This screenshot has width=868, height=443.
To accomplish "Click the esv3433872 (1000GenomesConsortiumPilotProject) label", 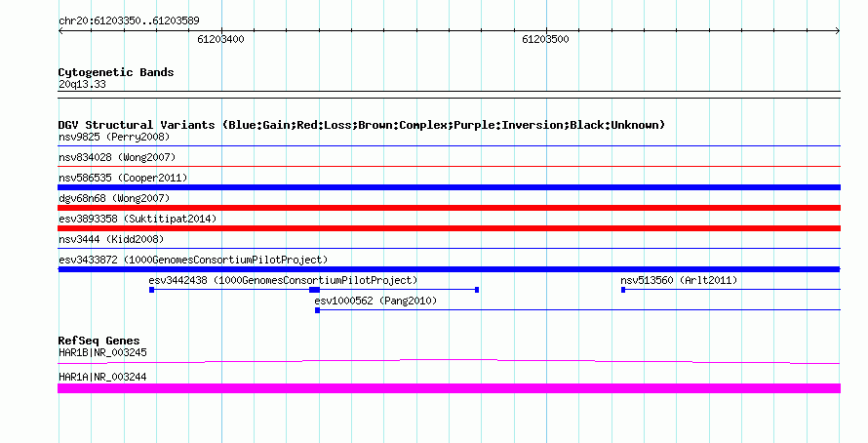I will [193, 260].
